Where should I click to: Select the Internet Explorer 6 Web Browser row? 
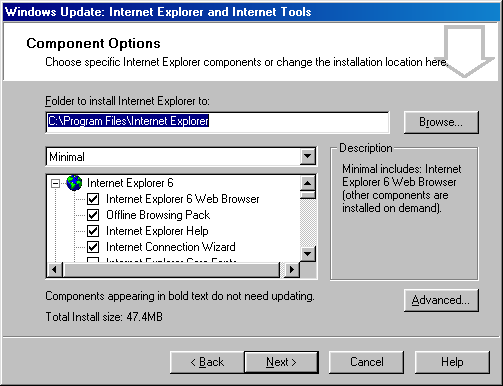183,199
